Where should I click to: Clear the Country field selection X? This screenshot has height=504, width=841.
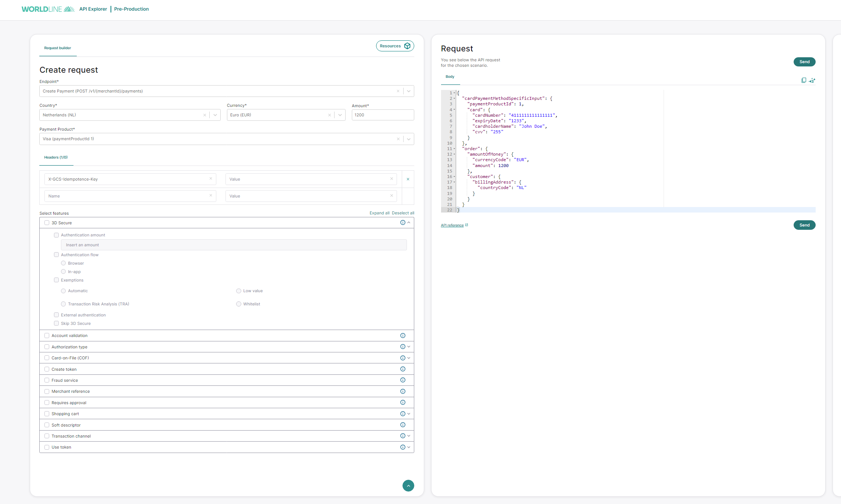coord(205,115)
